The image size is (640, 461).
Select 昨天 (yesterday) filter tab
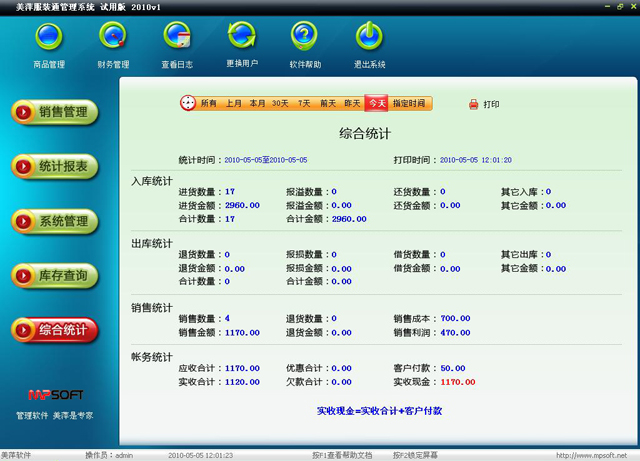352,103
